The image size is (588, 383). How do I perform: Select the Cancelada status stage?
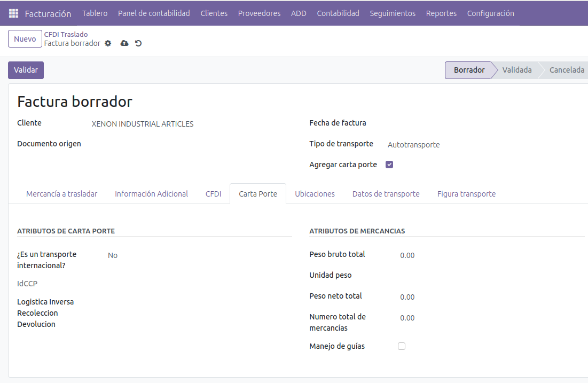pos(566,70)
